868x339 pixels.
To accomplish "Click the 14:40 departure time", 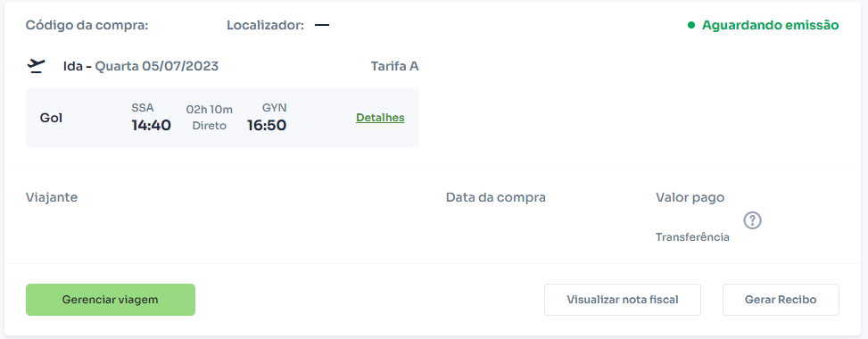I will click(151, 126).
